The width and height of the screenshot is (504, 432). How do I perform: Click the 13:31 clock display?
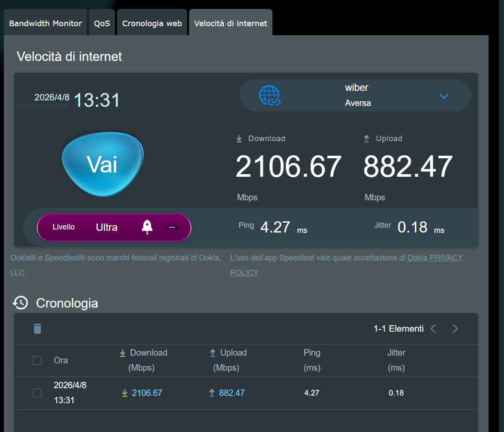click(x=97, y=100)
